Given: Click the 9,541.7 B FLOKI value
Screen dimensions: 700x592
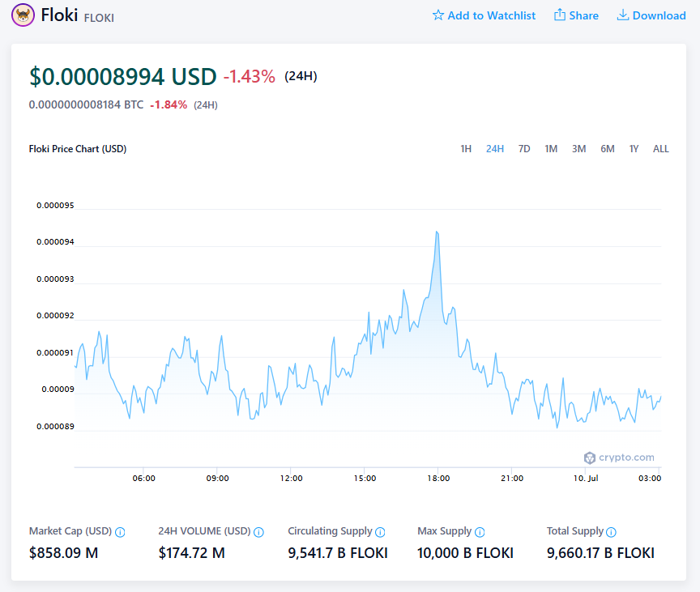Looking at the screenshot, I should tap(338, 553).
